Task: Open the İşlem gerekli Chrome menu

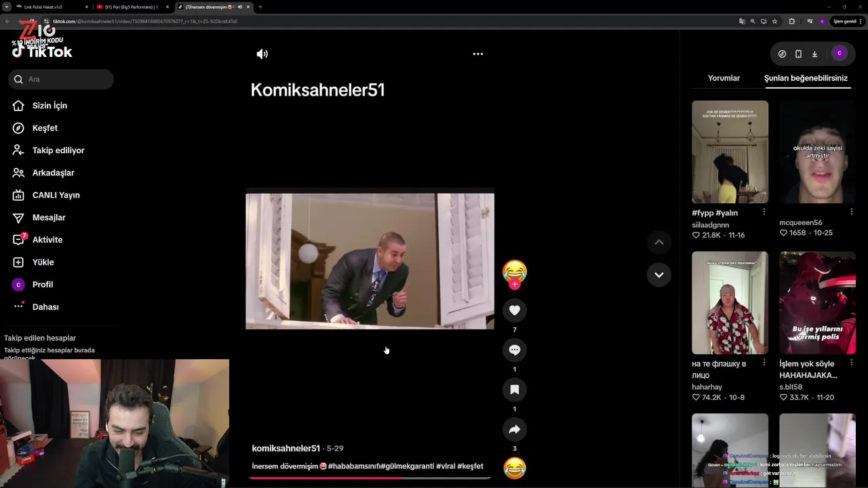Action: [x=847, y=21]
